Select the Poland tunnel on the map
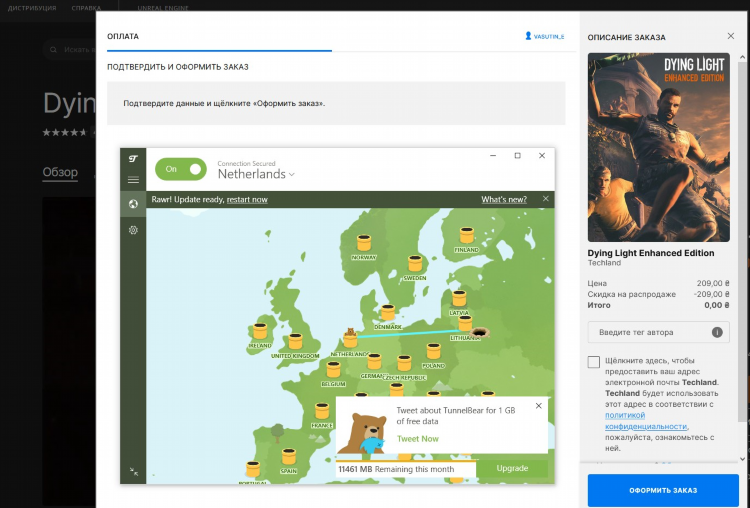 click(433, 352)
